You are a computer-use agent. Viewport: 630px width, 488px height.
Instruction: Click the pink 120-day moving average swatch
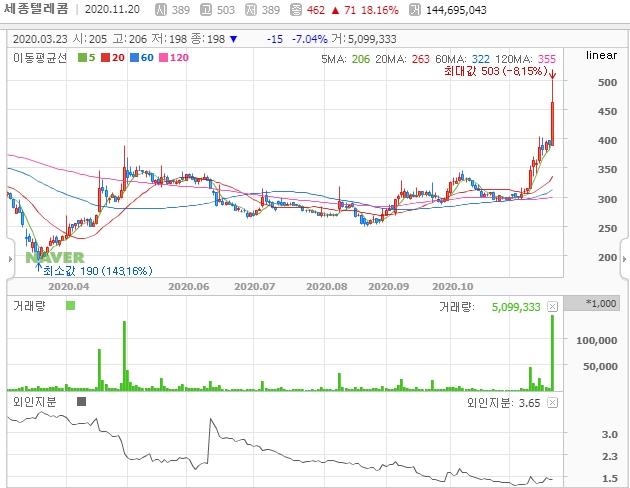pyautogui.click(x=164, y=58)
